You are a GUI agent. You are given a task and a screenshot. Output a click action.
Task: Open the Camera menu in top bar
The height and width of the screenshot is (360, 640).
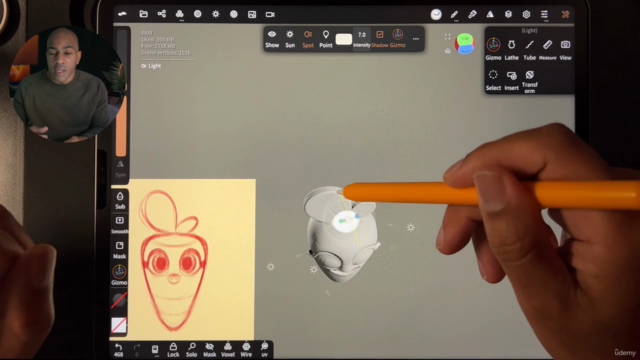tap(270, 14)
